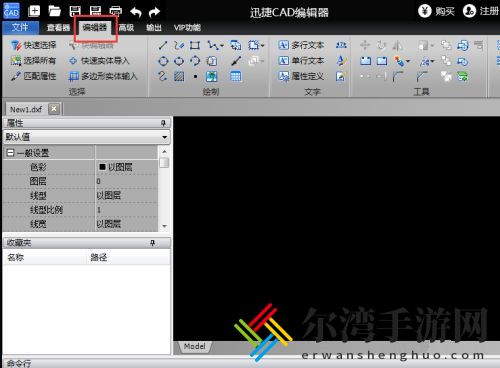Open a file with folder icon
500x368 pixels.
coord(54,11)
